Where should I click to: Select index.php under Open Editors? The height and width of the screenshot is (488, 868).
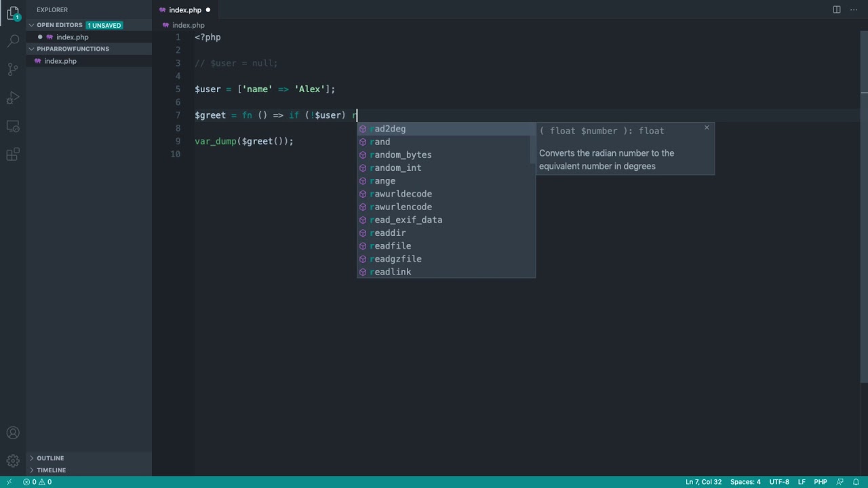tap(89, 37)
